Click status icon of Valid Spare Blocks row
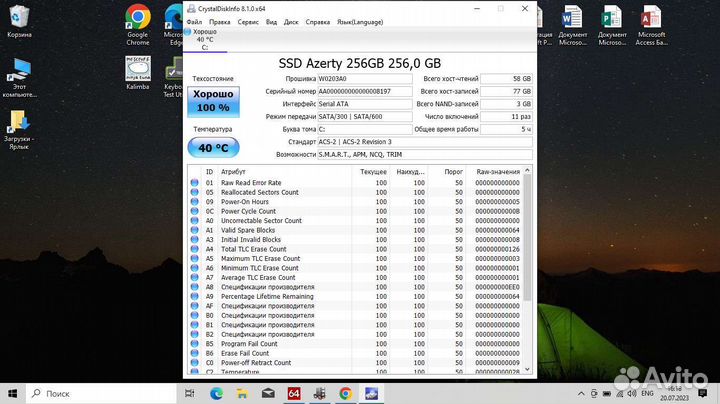The height and width of the screenshot is (404, 720). click(x=195, y=230)
